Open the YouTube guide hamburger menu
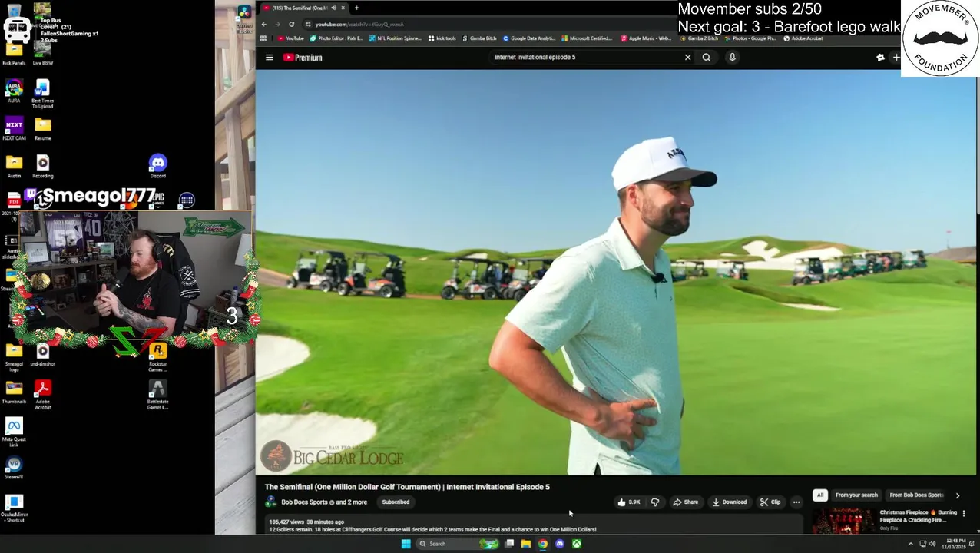 [x=270, y=58]
